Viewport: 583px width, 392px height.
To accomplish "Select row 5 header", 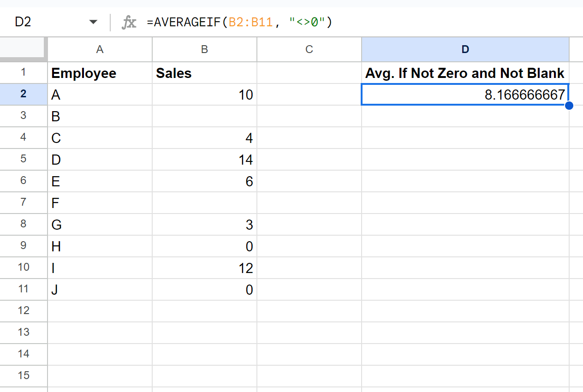I will coord(24,159).
